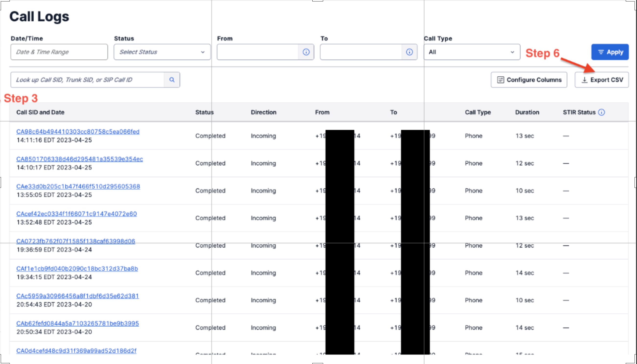Click the STIR Status column header text

tap(579, 112)
